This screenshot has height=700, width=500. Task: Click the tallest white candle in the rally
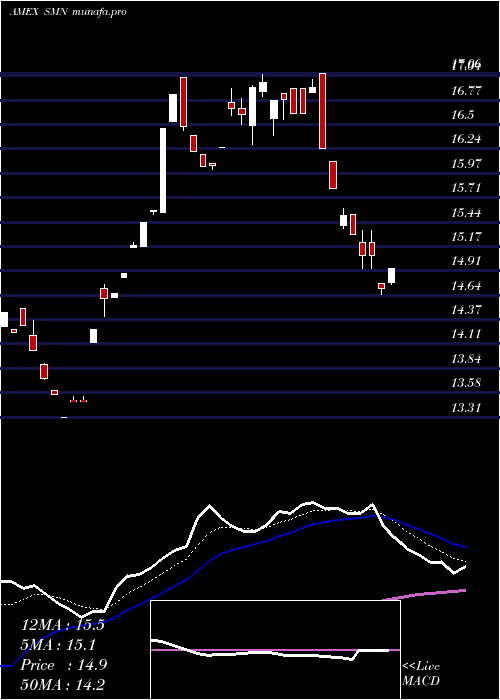coord(163,171)
